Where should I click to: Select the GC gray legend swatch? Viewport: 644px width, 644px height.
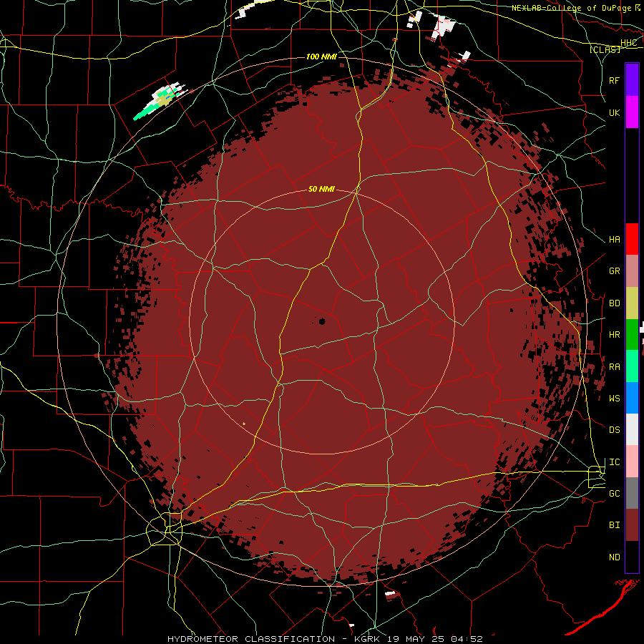pyautogui.click(x=632, y=493)
